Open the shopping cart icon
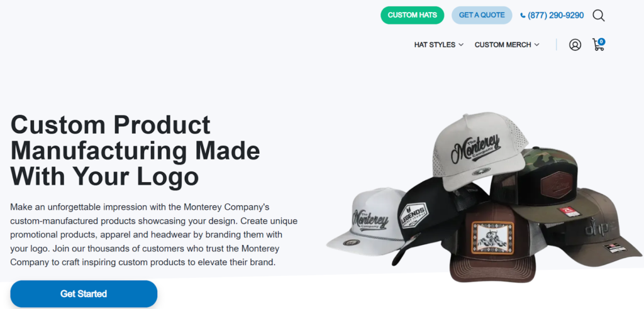 [597, 46]
